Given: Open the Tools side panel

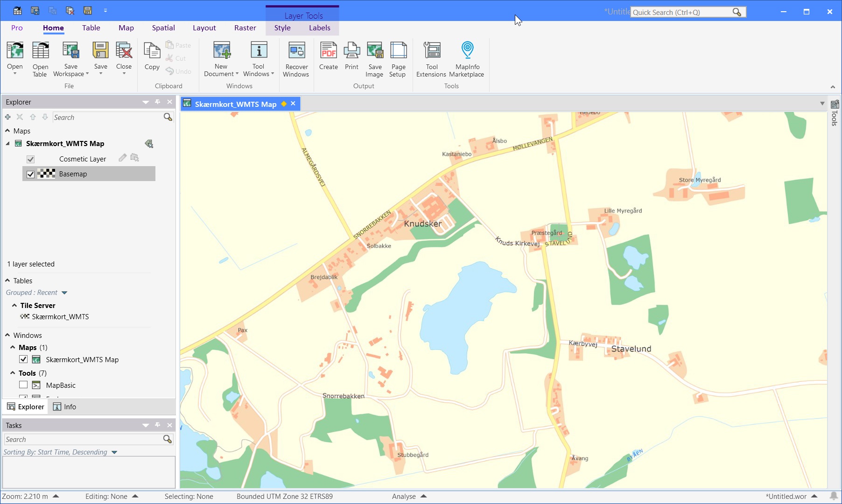Looking at the screenshot, I should (x=835, y=113).
